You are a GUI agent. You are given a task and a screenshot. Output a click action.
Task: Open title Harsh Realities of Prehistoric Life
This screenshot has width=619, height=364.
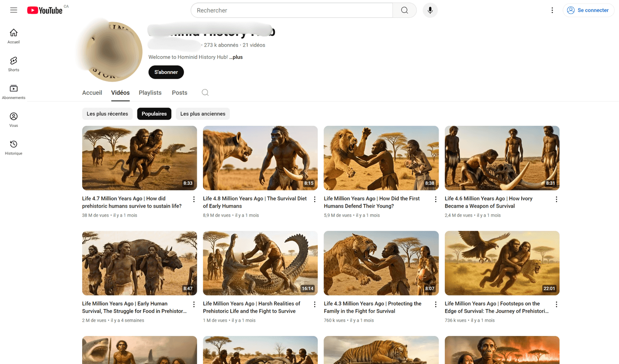[252, 308]
